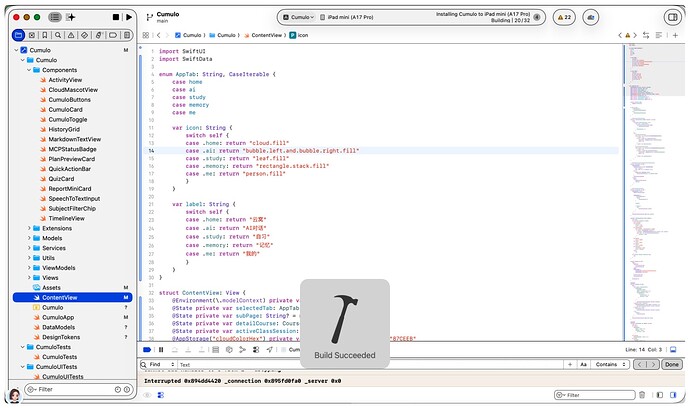Toggle the left navigator sidebar
Viewport: 690px width, 408px height.
(55, 17)
